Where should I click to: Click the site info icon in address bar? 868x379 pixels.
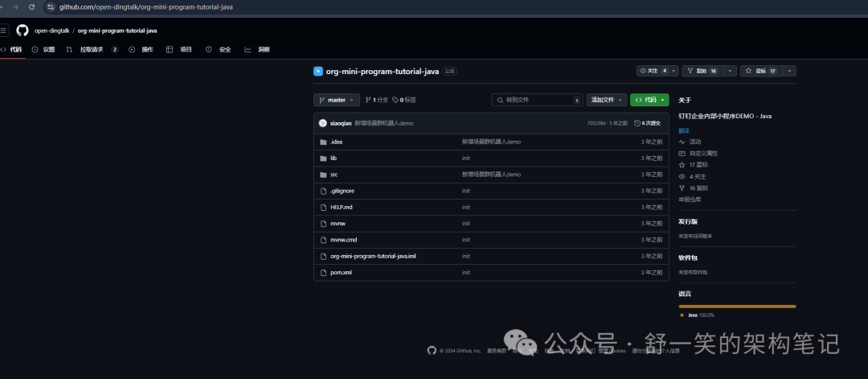[51, 6]
